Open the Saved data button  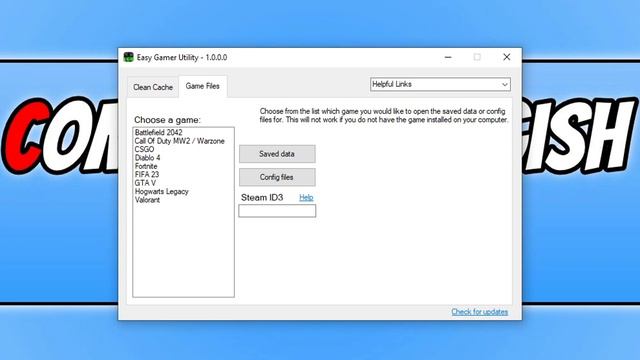pos(277,154)
